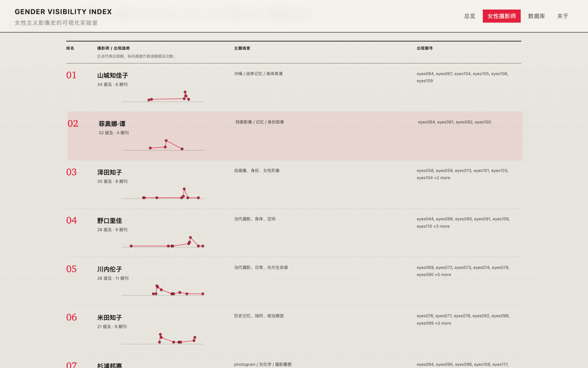Click rank number 02

[73, 124]
